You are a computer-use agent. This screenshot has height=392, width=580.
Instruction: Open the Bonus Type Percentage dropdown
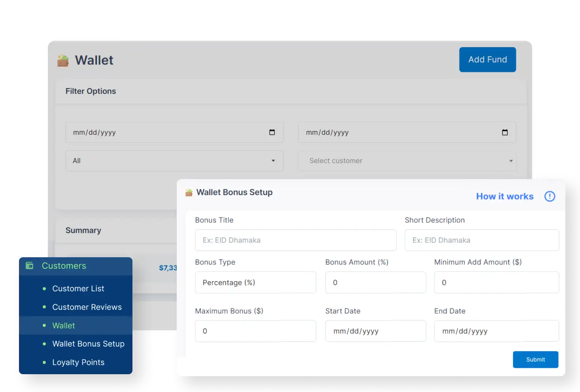(255, 282)
